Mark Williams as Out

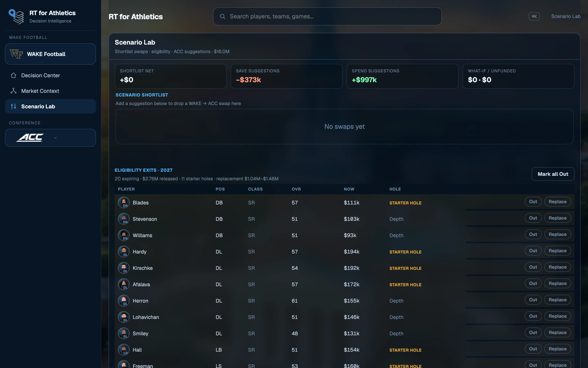point(533,234)
